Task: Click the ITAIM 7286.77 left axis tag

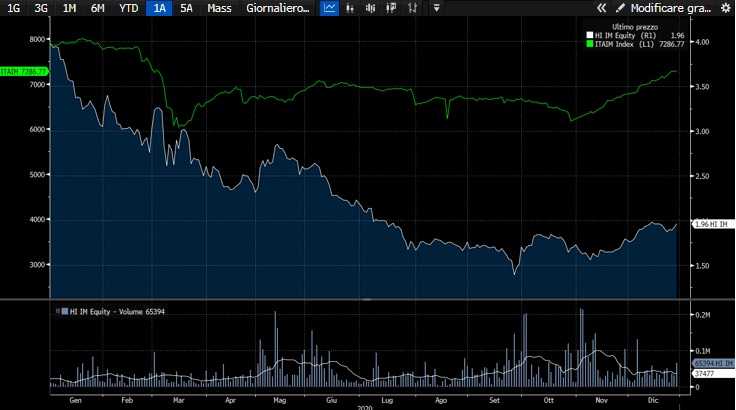Action: [x=24, y=71]
